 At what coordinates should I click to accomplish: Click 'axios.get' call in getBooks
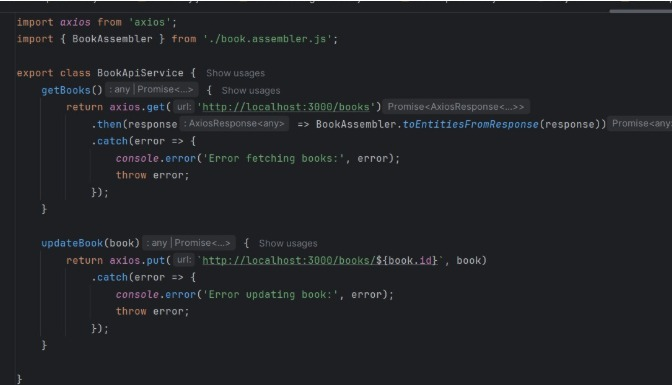tap(137, 107)
